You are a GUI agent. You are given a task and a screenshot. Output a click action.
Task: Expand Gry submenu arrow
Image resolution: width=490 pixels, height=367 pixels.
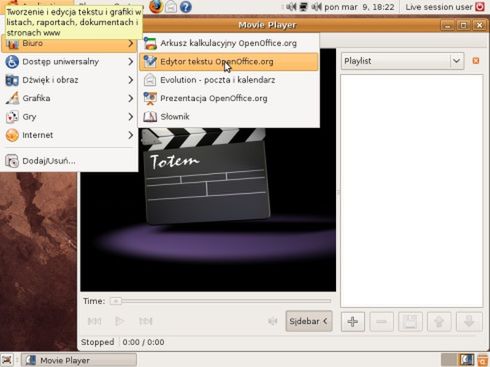tap(130, 117)
